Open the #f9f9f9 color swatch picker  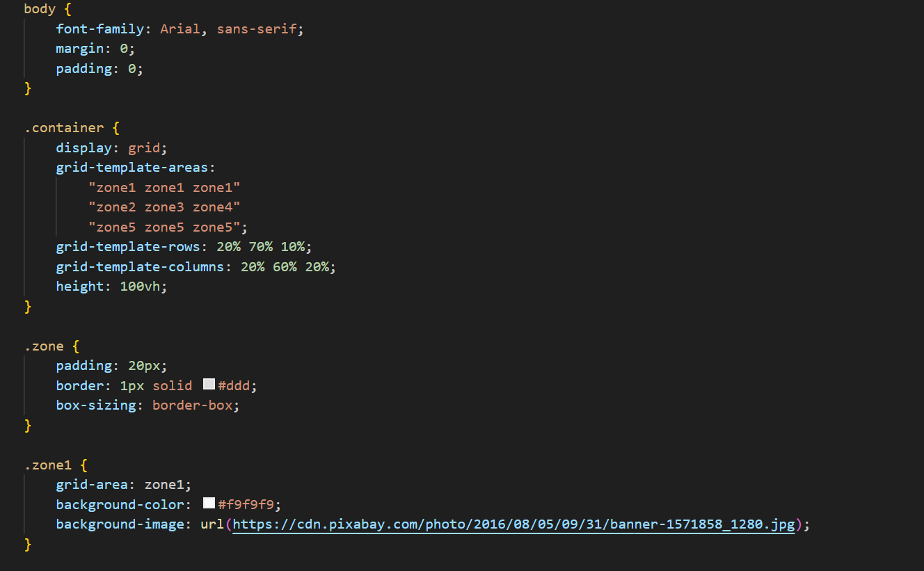tap(209, 504)
